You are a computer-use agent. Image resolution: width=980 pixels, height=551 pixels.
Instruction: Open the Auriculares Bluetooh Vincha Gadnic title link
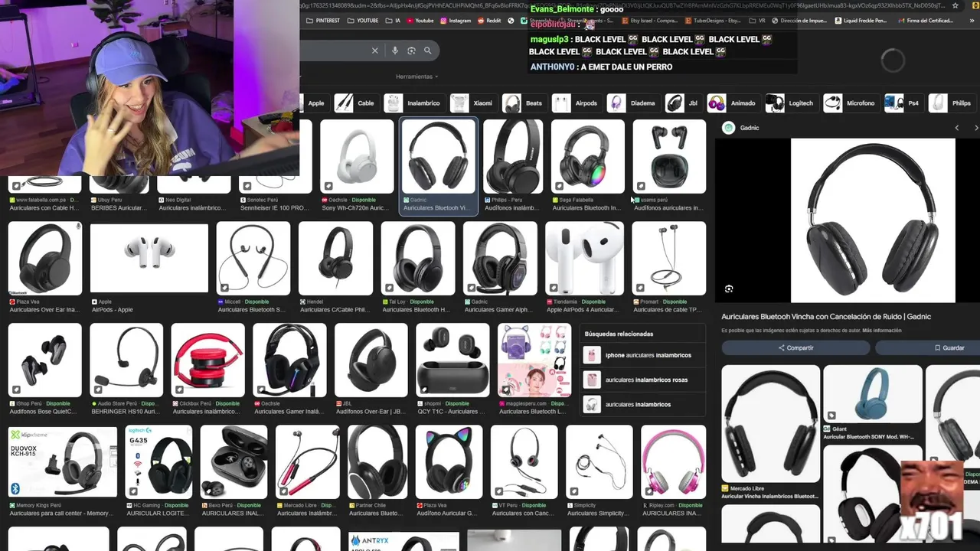pos(826,316)
